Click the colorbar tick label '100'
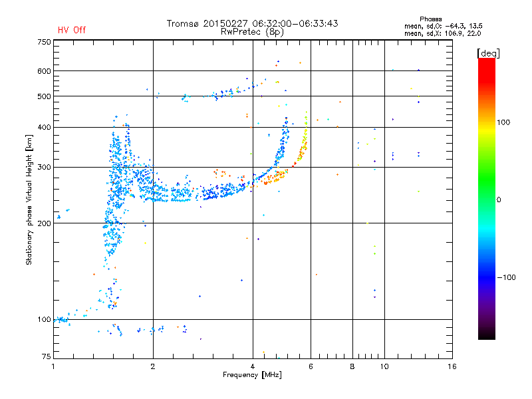Viewport: 532px width, 399px height. pos(503,122)
